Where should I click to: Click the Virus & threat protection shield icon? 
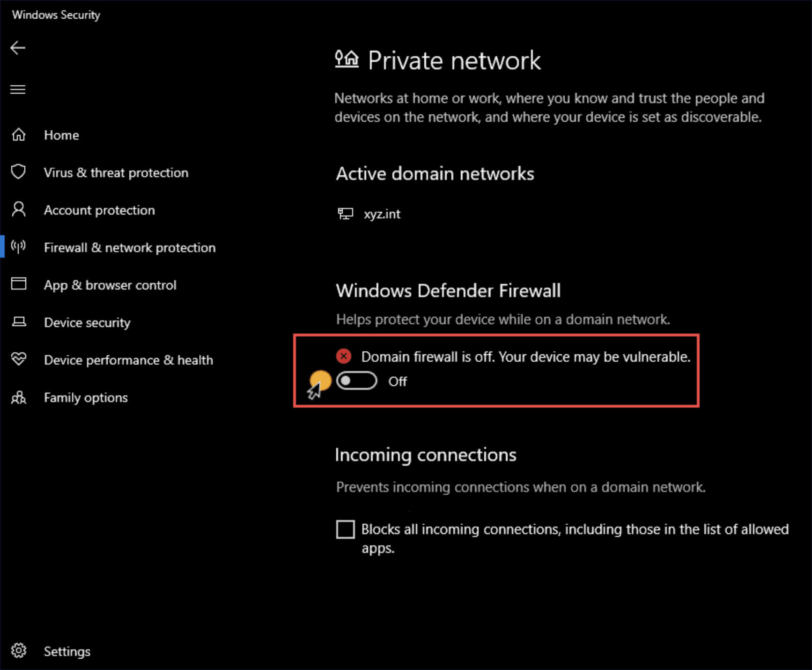coord(19,172)
